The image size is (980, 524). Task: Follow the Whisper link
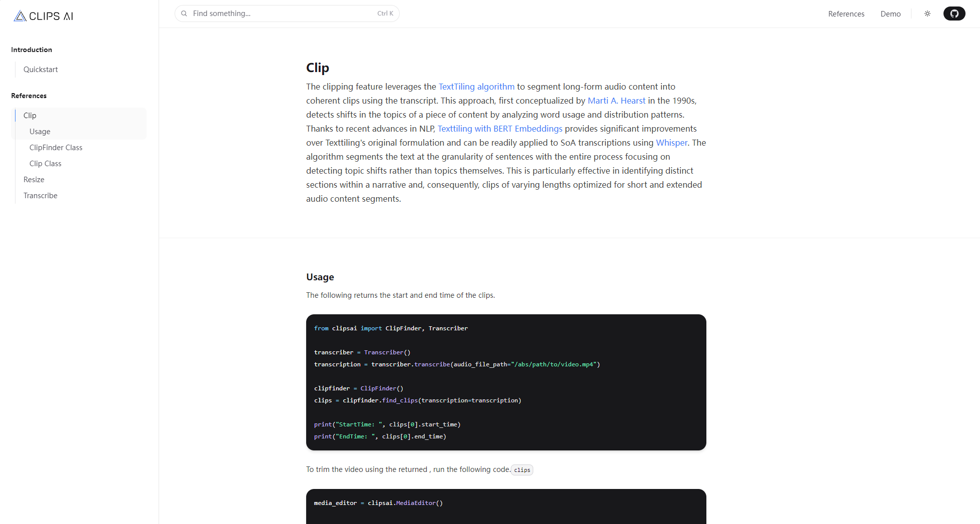(671, 143)
